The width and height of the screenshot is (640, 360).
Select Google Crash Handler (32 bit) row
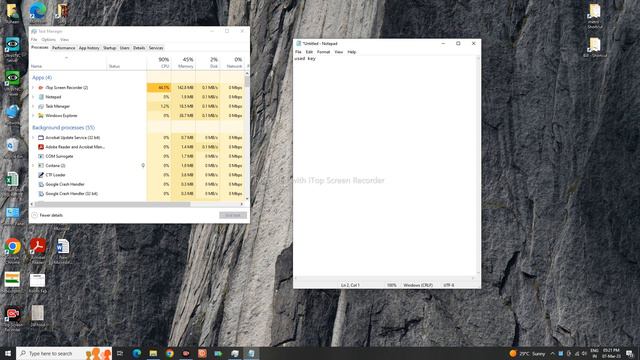click(138, 194)
